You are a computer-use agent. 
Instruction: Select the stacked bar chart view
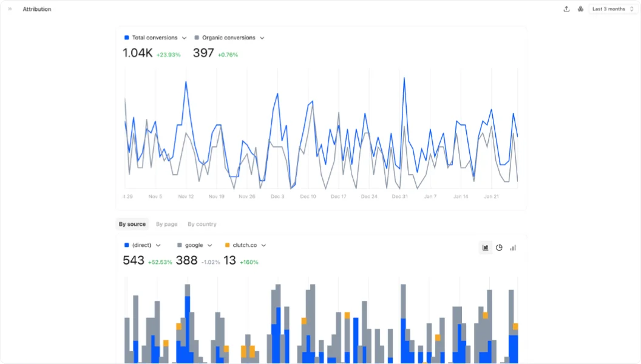(x=485, y=248)
